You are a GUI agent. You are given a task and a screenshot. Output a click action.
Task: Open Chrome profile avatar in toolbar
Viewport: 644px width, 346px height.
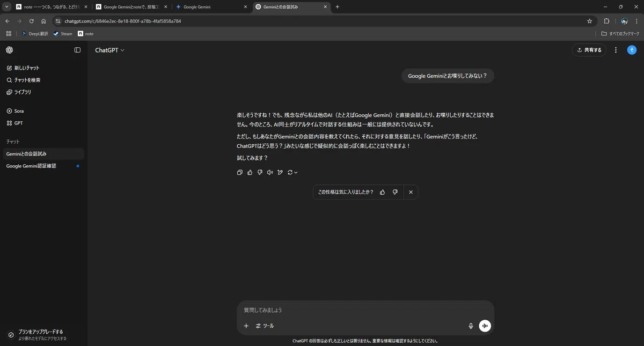624,21
